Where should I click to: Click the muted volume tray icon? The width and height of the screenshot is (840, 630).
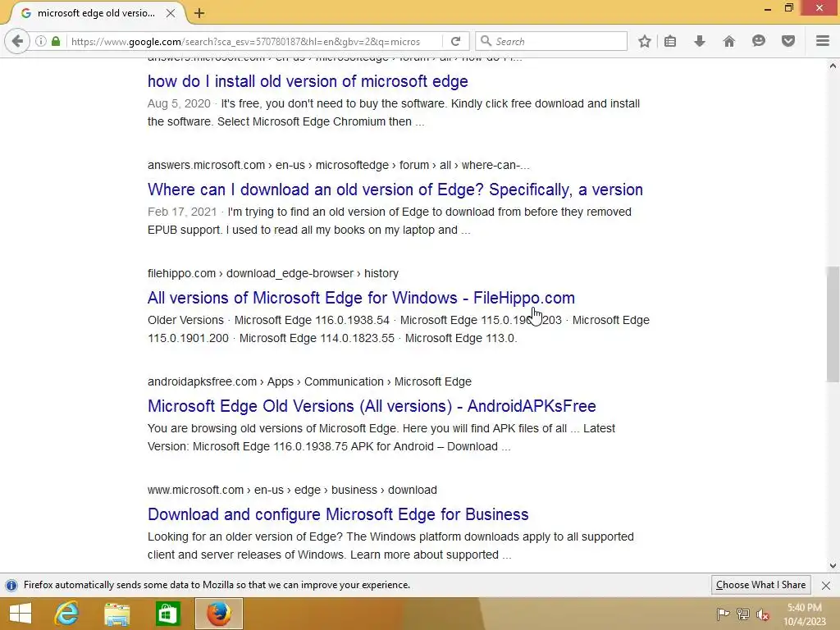click(763, 614)
